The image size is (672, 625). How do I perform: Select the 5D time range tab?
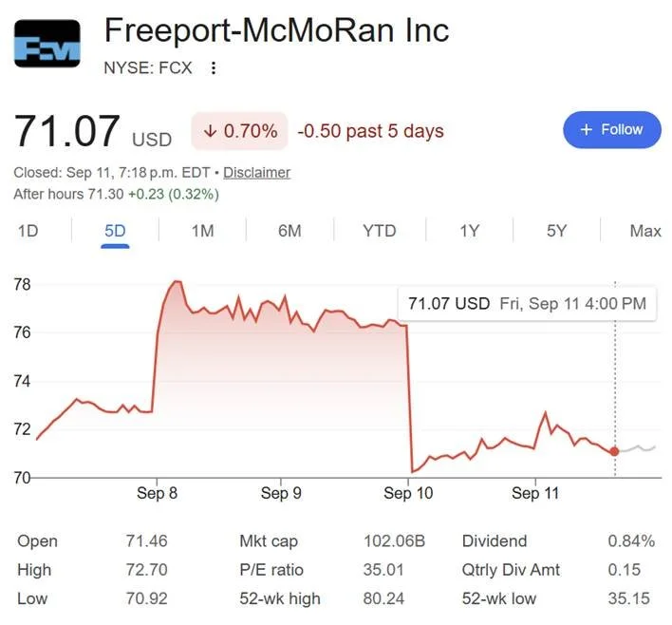[115, 231]
